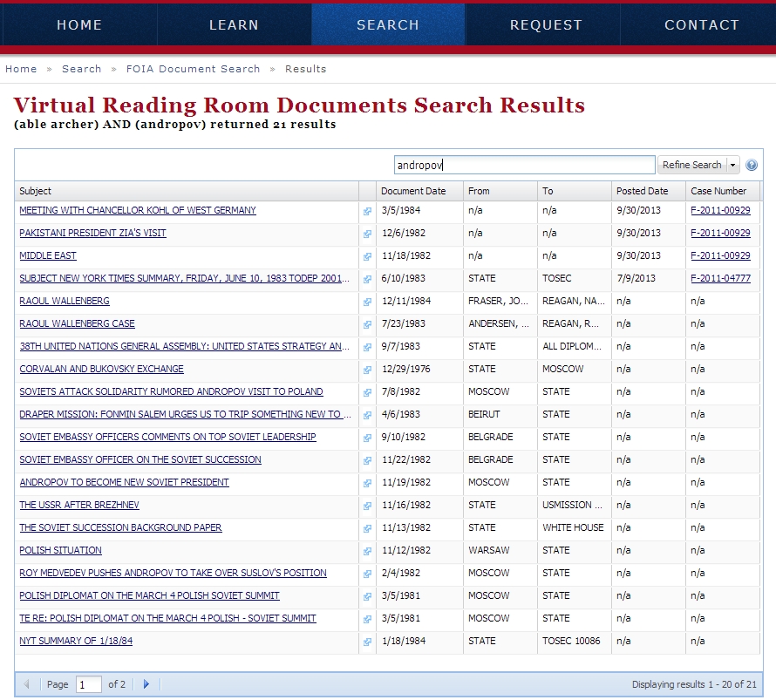Screen dimensions: 776x700
Task: Open new-window icon for Polish Situation row
Action: point(367,551)
